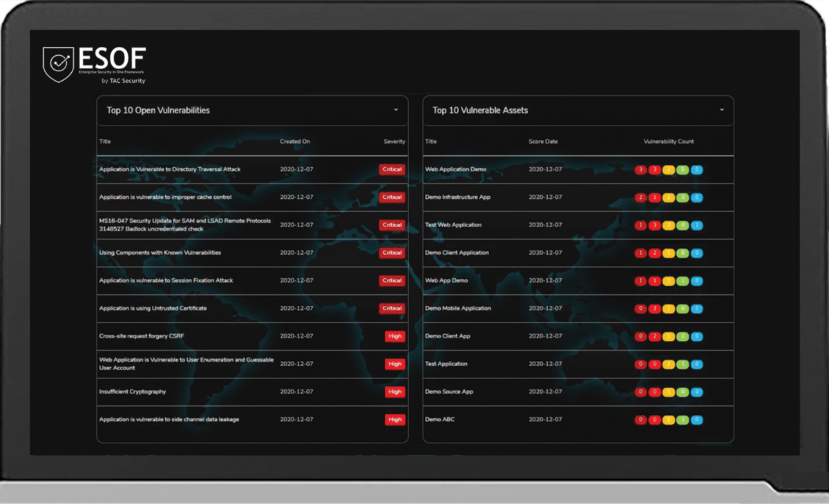829x504 pixels.
Task: Open MS16-047 Security Update vulnerability
Action: point(185,225)
